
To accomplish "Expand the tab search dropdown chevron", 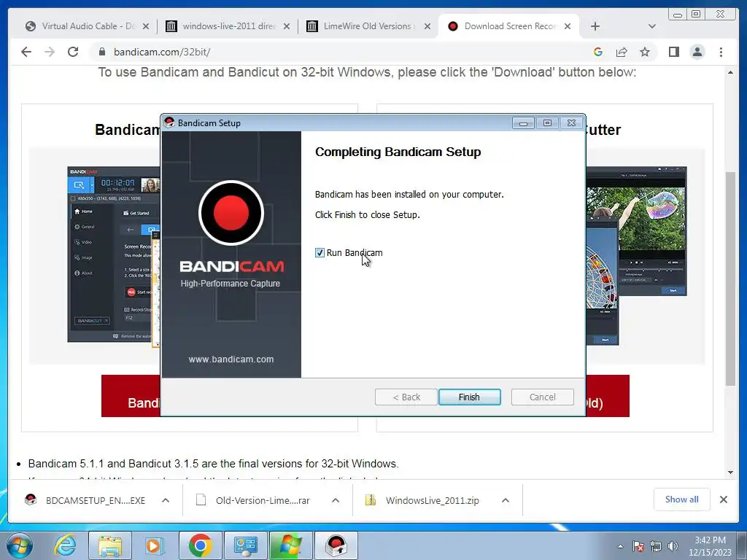I will (x=652, y=26).
